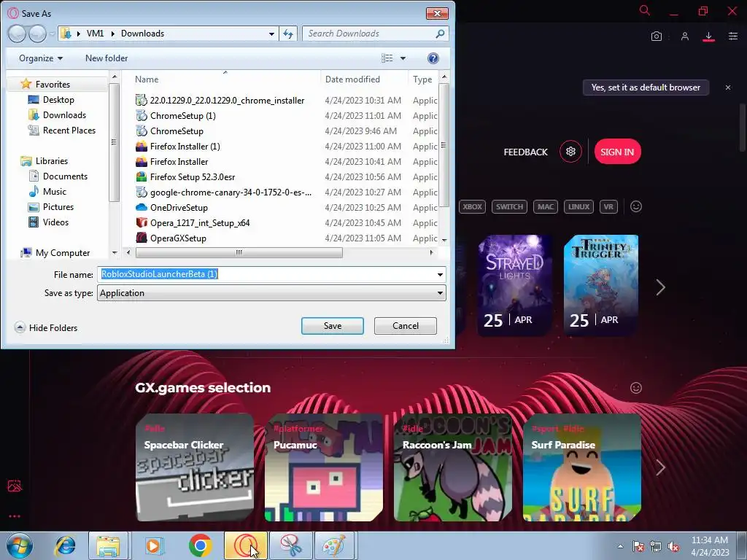Click the Save As help icon
The height and width of the screenshot is (560, 747).
point(433,58)
